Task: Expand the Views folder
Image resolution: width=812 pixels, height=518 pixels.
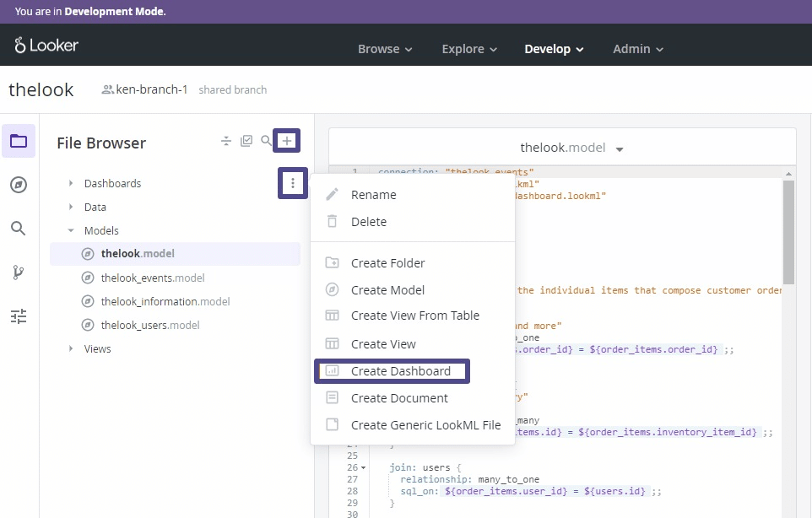Action: [71, 348]
